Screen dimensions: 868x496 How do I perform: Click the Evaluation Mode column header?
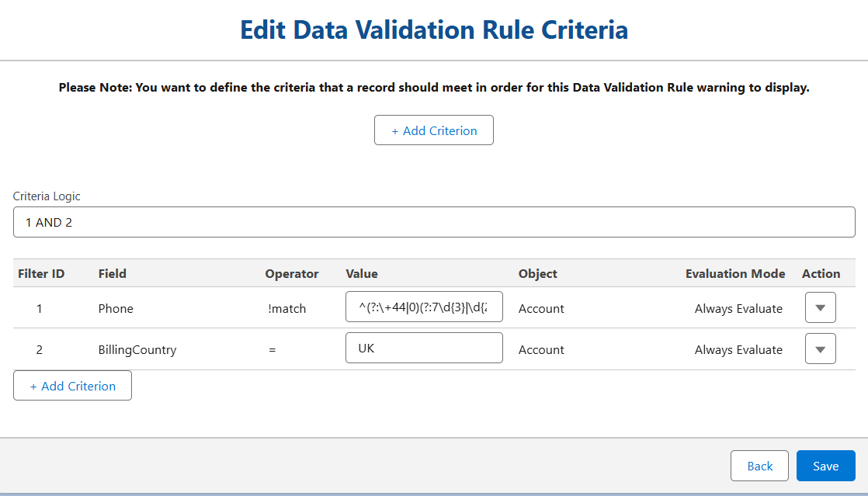coord(734,273)
